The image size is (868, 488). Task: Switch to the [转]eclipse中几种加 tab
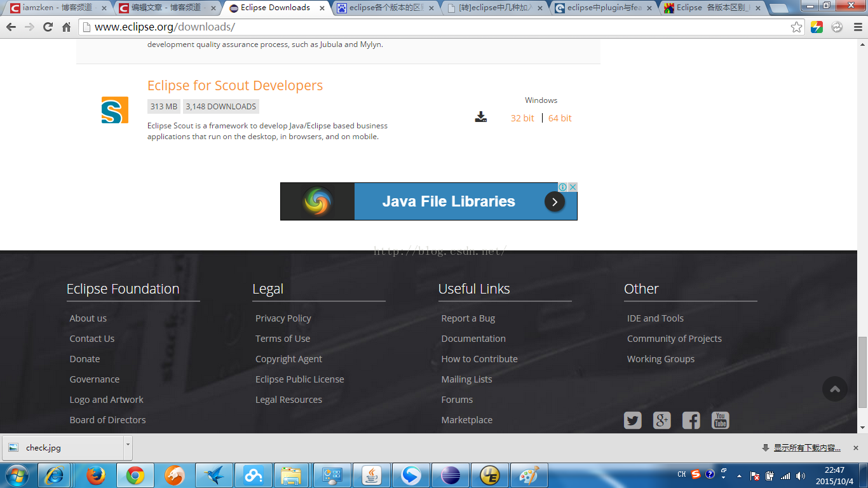(x=496, y=8)
